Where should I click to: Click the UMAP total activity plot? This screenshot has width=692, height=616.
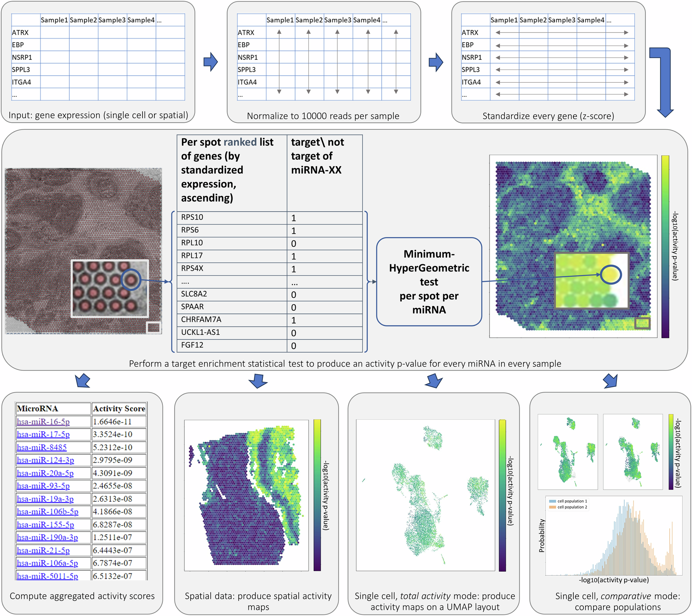click(x=426, y=495)
